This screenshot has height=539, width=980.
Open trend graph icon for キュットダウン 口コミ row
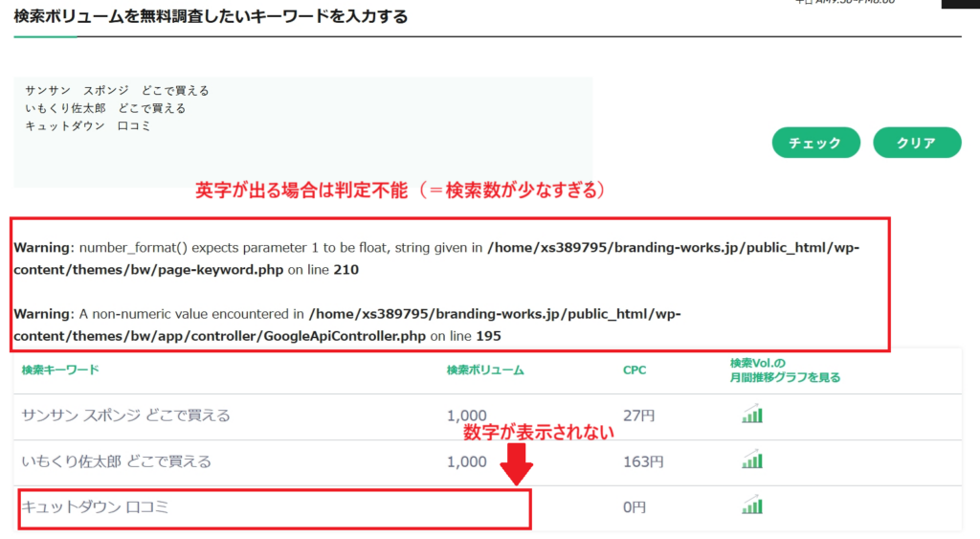click(752, 505)
